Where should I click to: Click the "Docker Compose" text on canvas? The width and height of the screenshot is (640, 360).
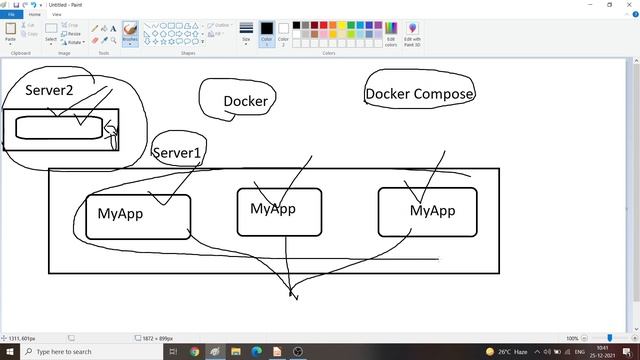click(419, 94)
